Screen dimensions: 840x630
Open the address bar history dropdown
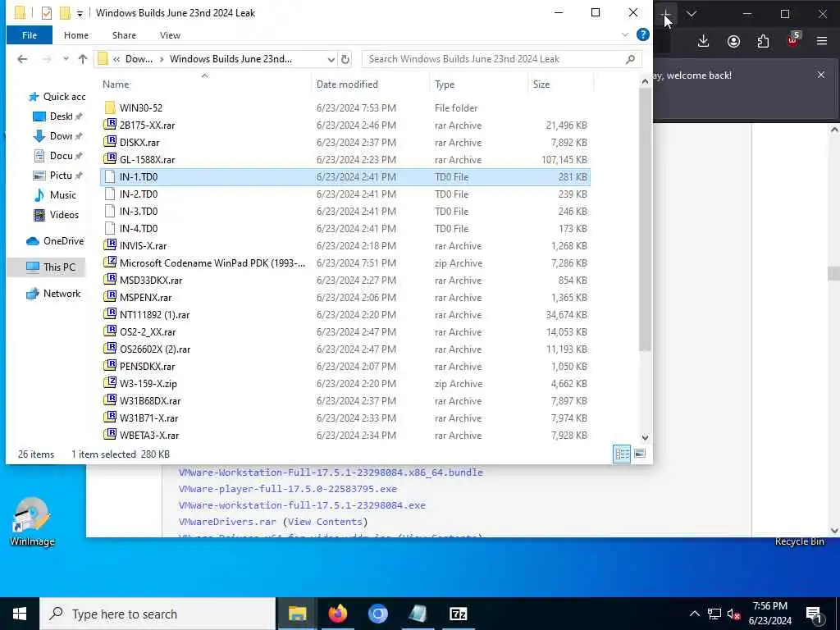click(331, 59)
